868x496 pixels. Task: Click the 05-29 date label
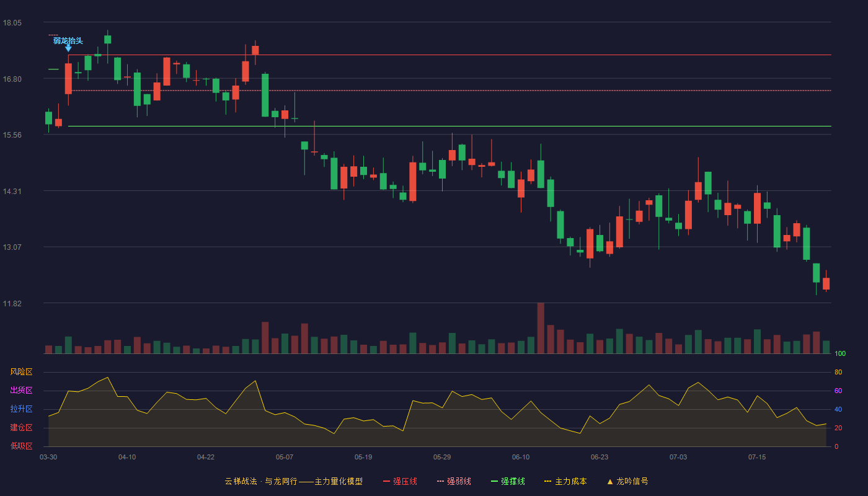pos(442,457)
